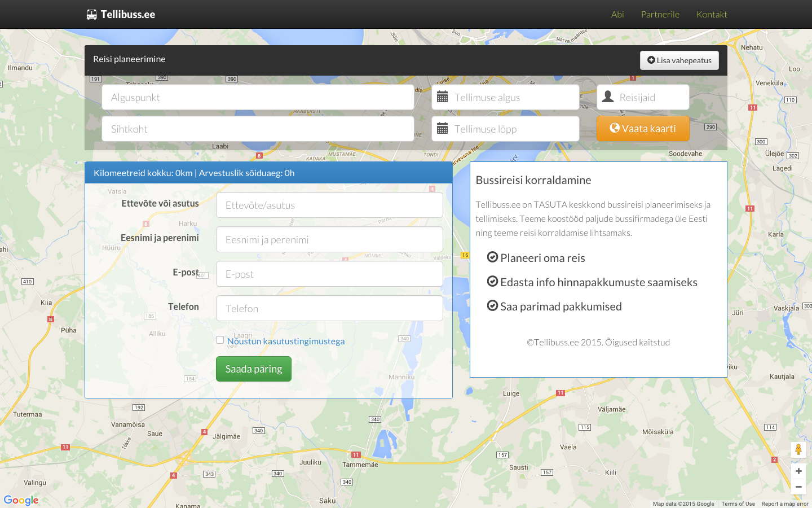The width and height of the screenshot is (812, 508).
Task: Focus the Eesnimi ja perenimi name field
Action: click(x=329, y=239)
